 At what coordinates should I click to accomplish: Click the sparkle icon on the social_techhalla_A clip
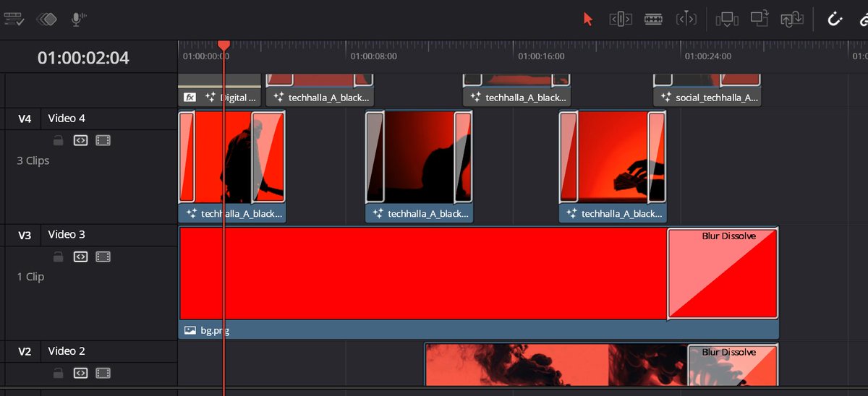[665, 97]
